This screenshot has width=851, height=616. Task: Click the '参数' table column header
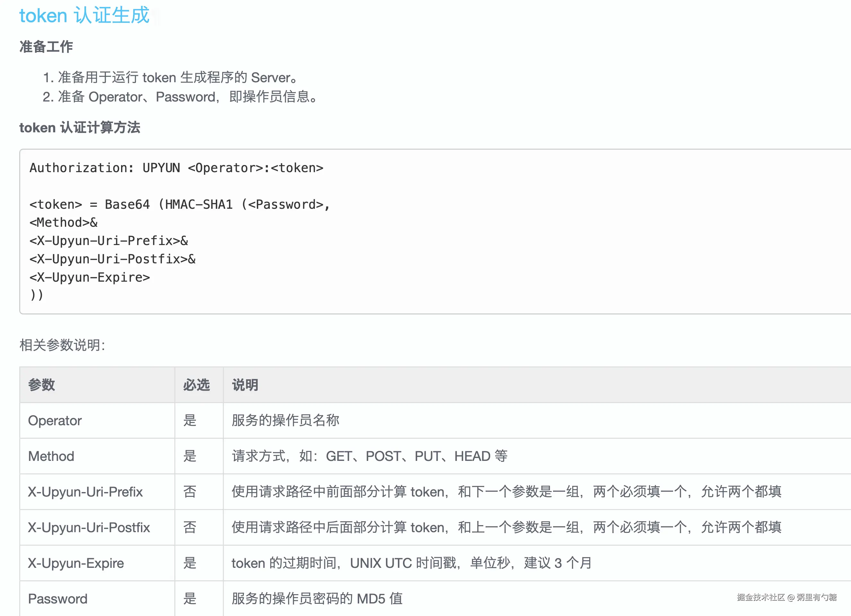tap(42, 385)
